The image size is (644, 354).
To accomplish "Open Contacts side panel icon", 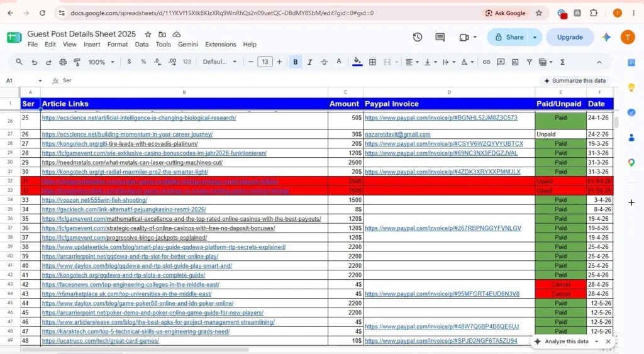I will [631, 138].
